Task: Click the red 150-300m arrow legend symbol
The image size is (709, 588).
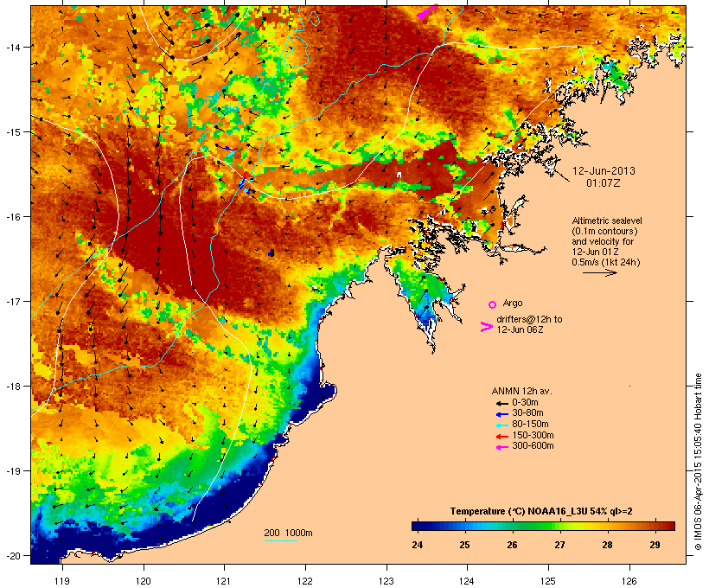Action: tap(501, 436)
